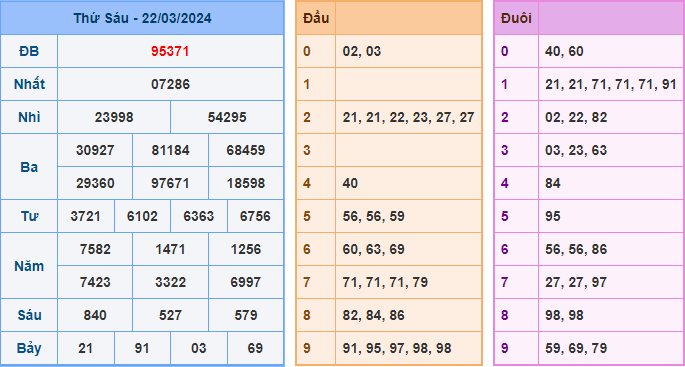This screenshot has height=367, width=685.
Task: Select Đầu row 6 values '60, 63, 69'
Action: (x=374, y=249)
